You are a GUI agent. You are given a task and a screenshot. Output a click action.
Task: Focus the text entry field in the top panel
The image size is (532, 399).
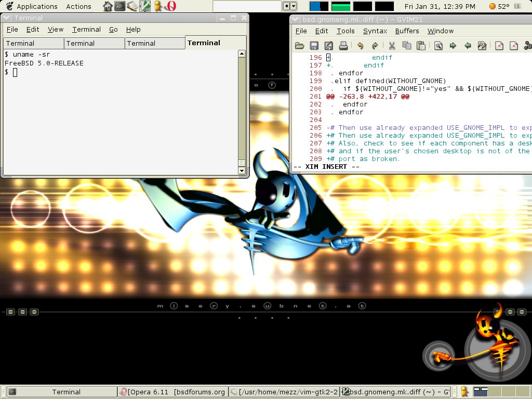247,6
